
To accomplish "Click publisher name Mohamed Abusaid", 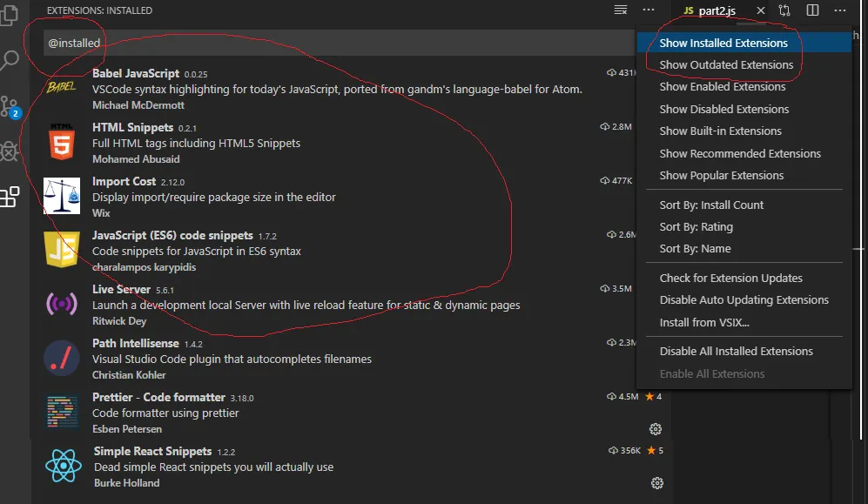I will (136, 159).
